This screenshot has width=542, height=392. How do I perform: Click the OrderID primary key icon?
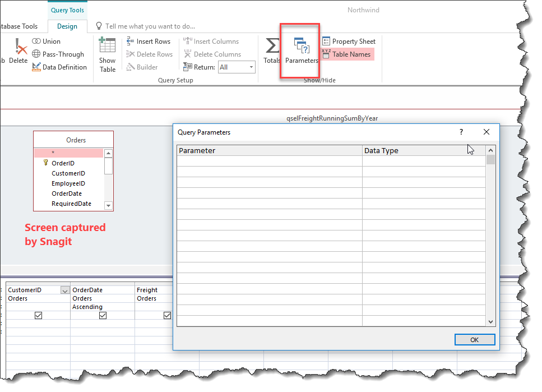click(x=45, y=163)
